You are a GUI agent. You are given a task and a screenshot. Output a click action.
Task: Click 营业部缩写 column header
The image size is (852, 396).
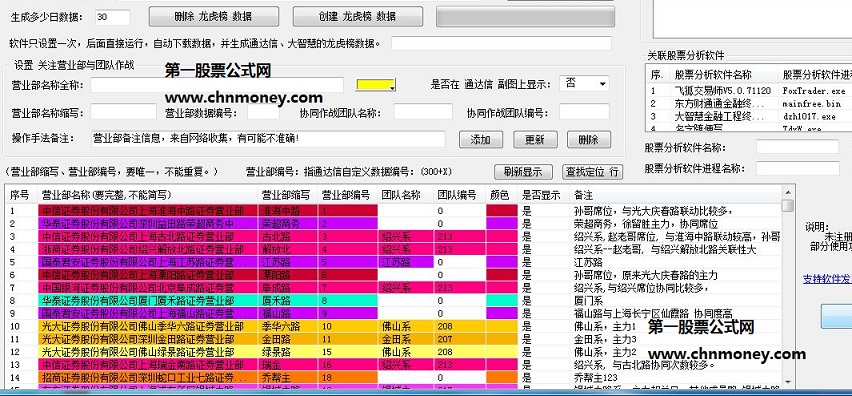pos(287,194)
